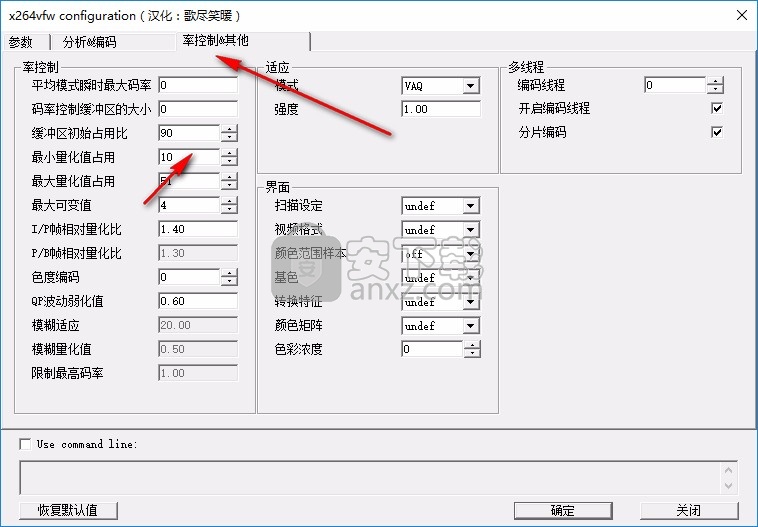Toggle the 分片编码 checkbox
The image size is (758, 527).
[716, 132]
